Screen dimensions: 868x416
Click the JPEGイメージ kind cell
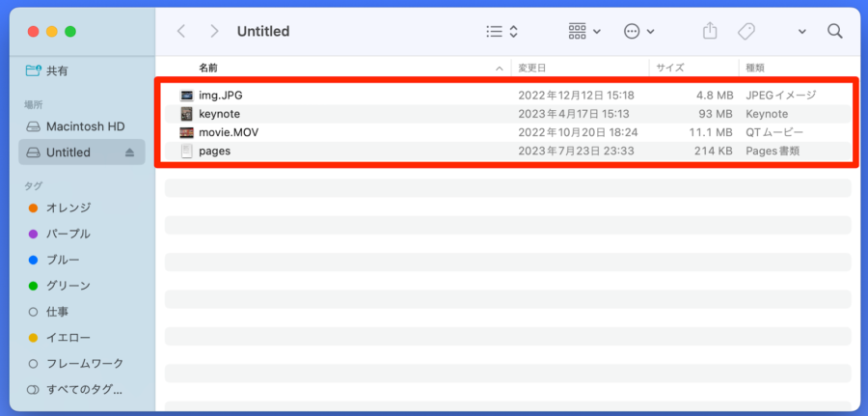click(781, 96)
